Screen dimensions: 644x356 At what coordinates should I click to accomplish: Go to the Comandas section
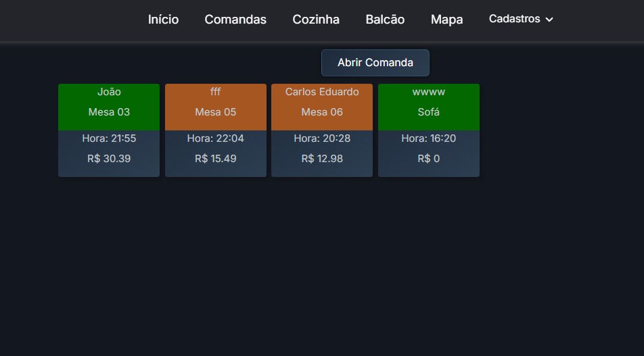click(235, 20)
